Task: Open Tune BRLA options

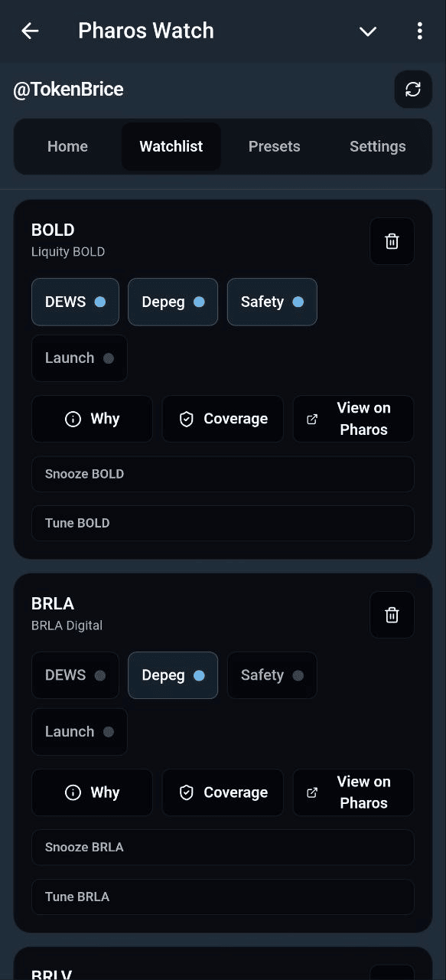Action: [223, 897]
